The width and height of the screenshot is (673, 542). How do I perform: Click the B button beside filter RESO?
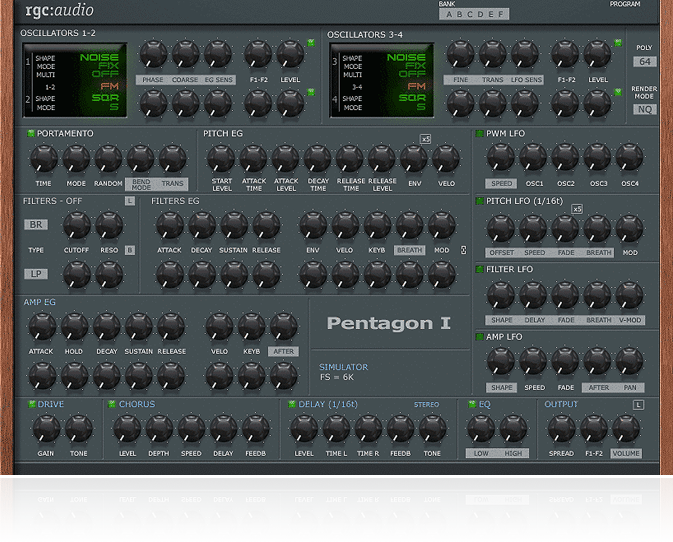(130, 250)
